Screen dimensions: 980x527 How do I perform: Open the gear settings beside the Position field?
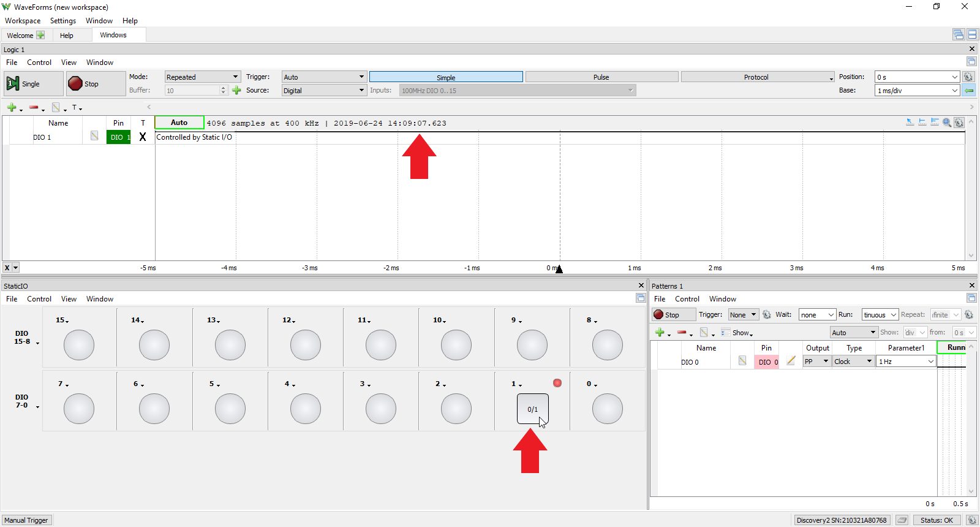point(968,77)
